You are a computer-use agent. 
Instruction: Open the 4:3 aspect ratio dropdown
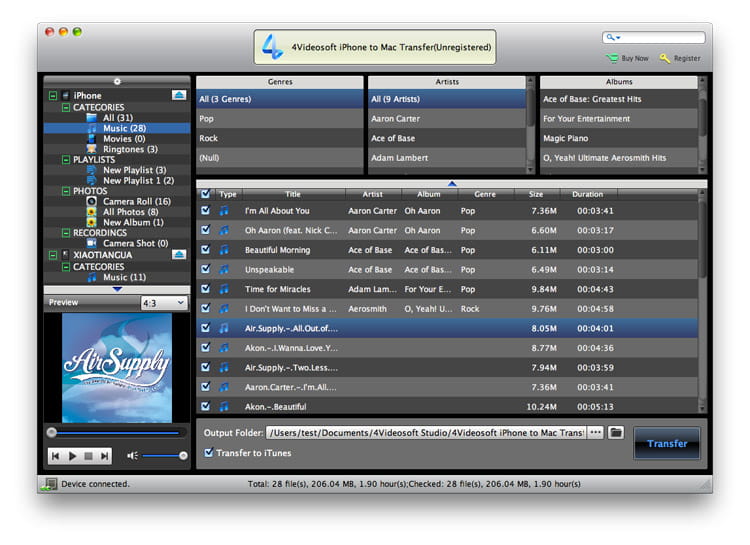[x=164, y=303]
